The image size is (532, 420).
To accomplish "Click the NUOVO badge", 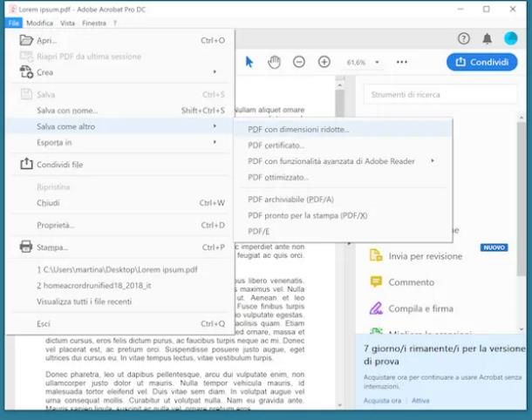I will [494, 247].
